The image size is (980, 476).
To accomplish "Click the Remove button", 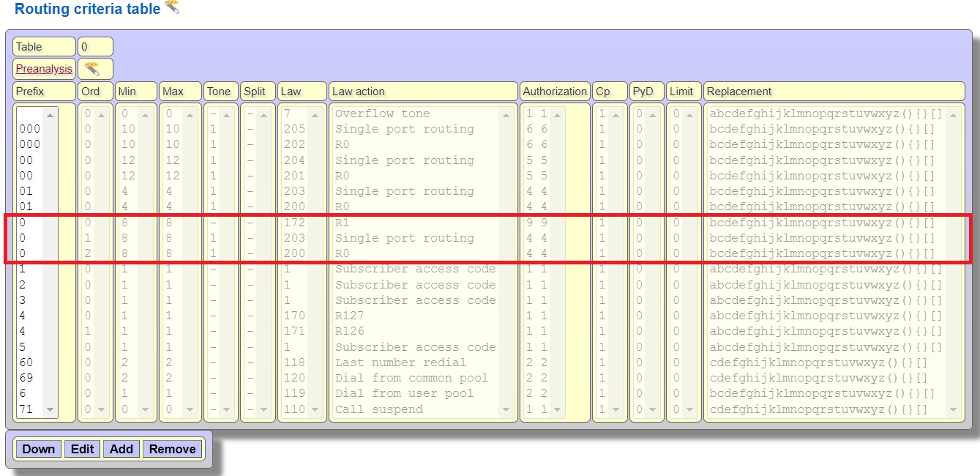I will pos(172,449).
